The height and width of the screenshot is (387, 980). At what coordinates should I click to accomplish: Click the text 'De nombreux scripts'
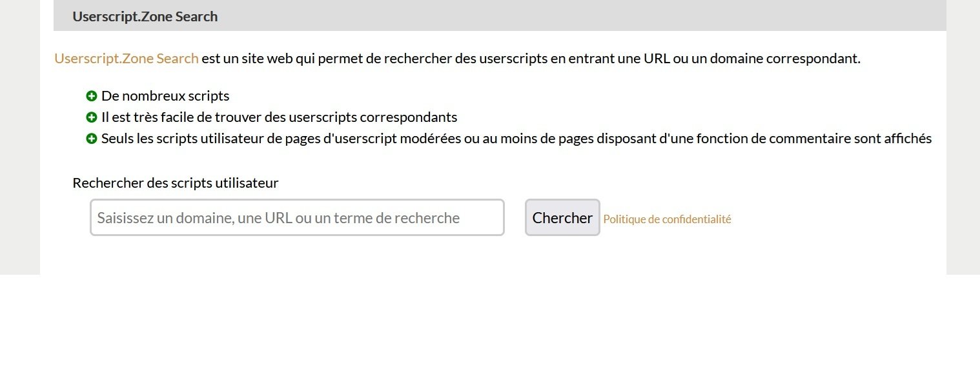pyautogui.click(x=165, y=96)
